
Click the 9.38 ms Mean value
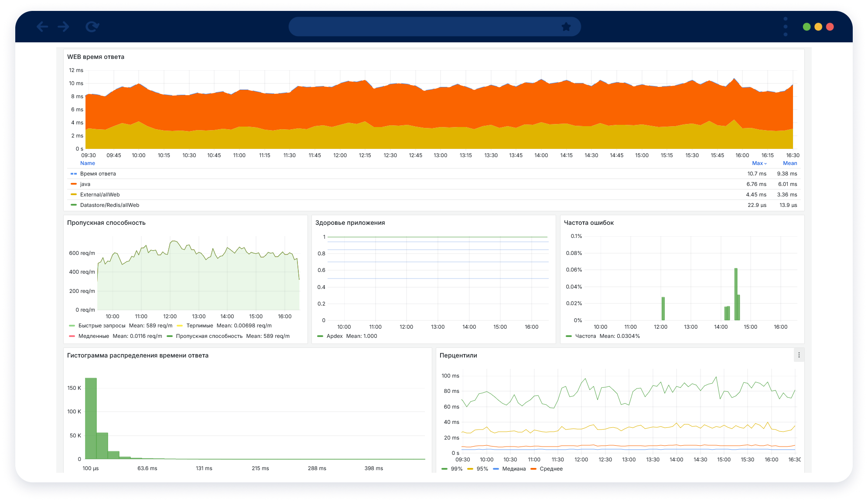pyautogui.click(x=787, y=174)
